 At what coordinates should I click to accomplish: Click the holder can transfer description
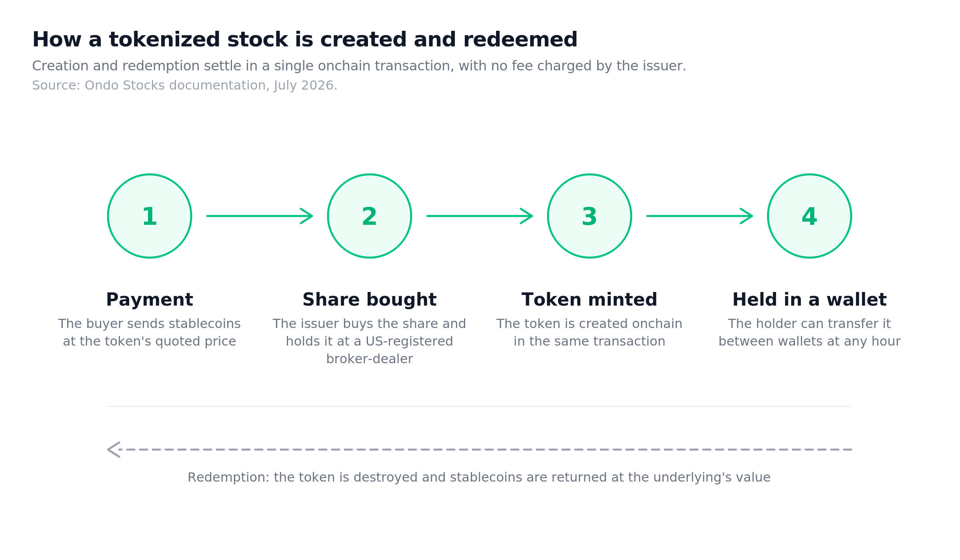click(x=810, y=333)
